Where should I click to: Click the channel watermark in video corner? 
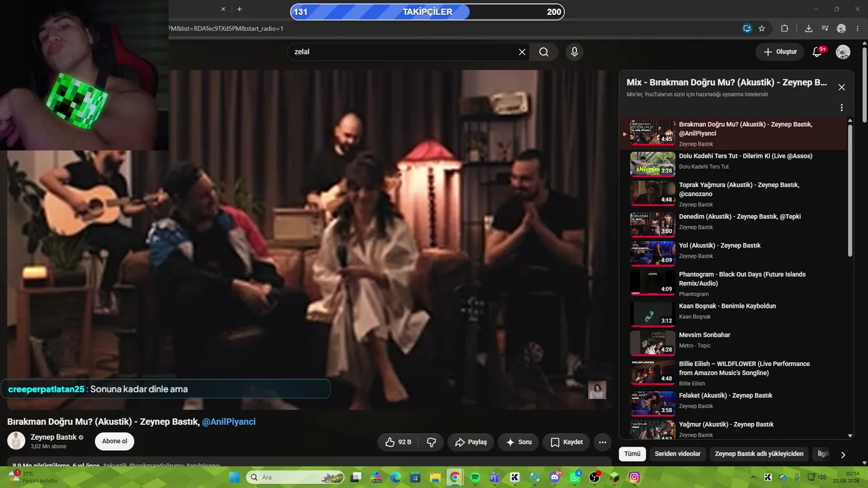click(597, 390)
